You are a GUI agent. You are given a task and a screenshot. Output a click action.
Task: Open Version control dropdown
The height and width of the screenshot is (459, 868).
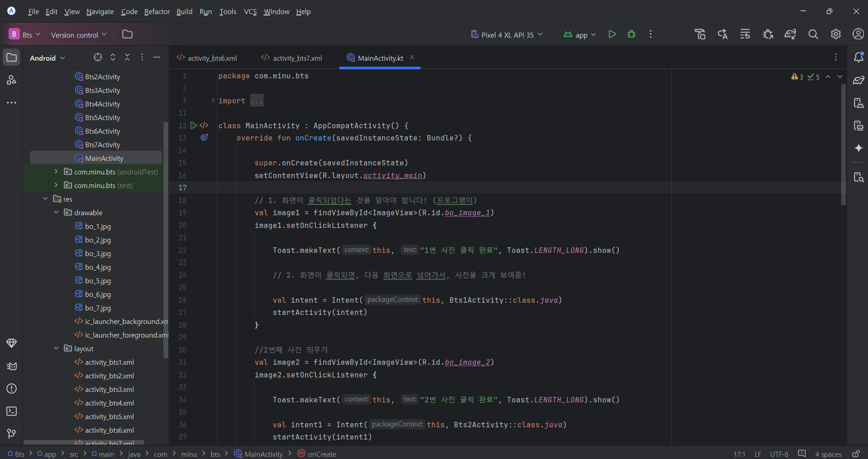(79, 34)
